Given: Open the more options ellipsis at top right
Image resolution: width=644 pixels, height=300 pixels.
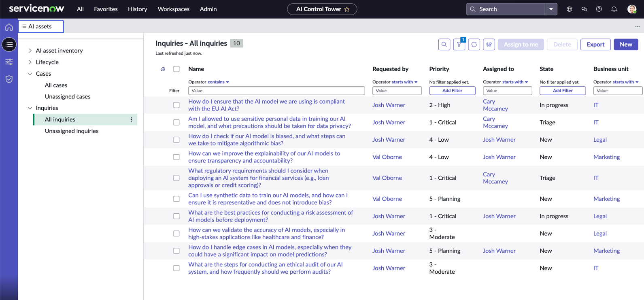Looking at the screenshot, I should click(x=638, y=26).
